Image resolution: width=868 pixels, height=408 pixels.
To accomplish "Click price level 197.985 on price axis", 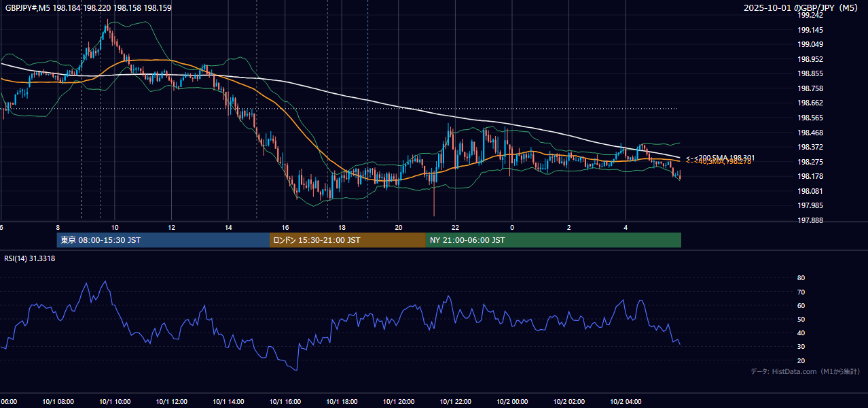I will [810, 205].
